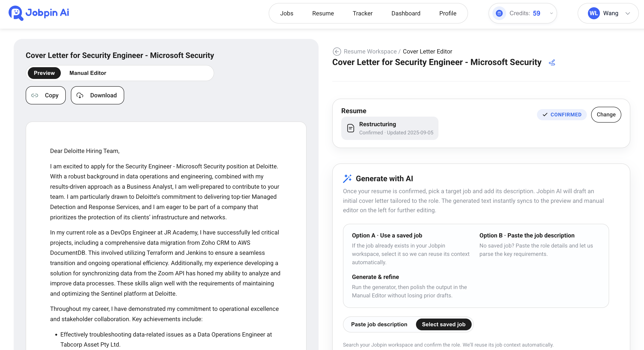
Task: Open the Tracker nav item
Action: click(x=362, y=13)
